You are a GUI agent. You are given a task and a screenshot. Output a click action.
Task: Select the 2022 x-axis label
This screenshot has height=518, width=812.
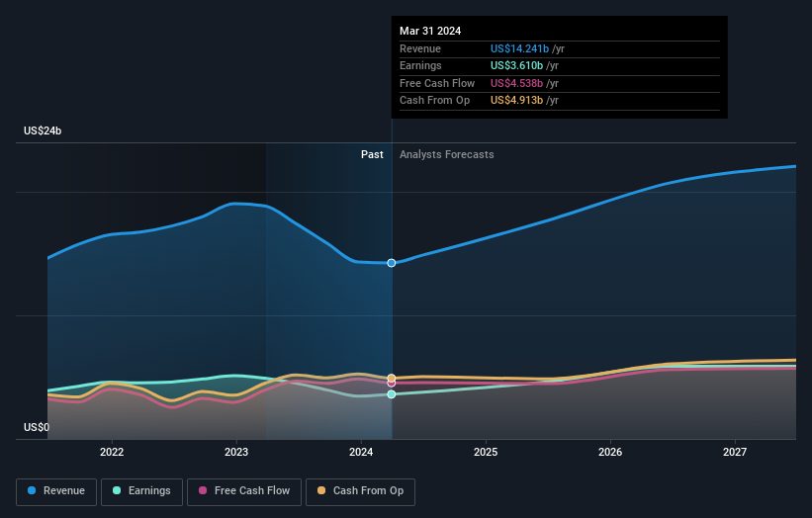112,452
